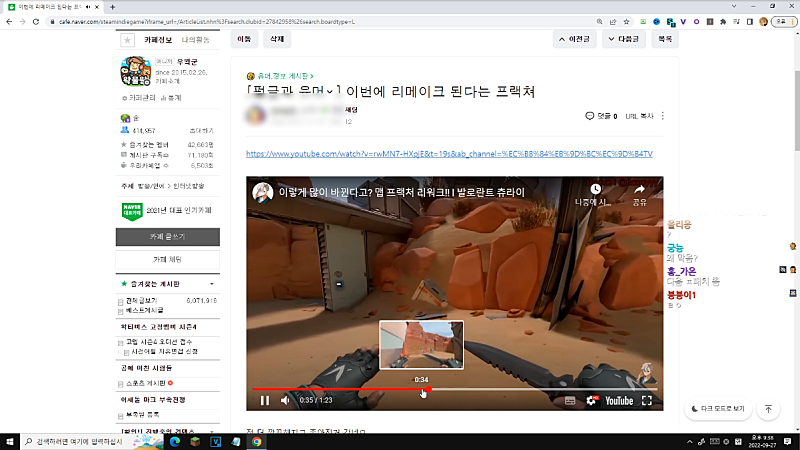Click the 목록 list button
The height and width of the screenshot is (450, 800).
665,39
